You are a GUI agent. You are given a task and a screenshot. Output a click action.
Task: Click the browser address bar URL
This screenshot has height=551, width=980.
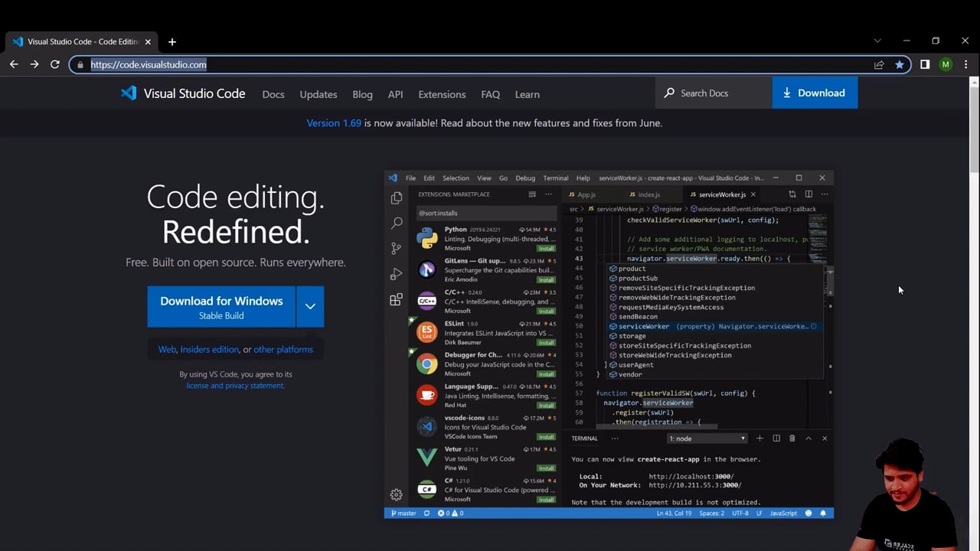point(149,64)
